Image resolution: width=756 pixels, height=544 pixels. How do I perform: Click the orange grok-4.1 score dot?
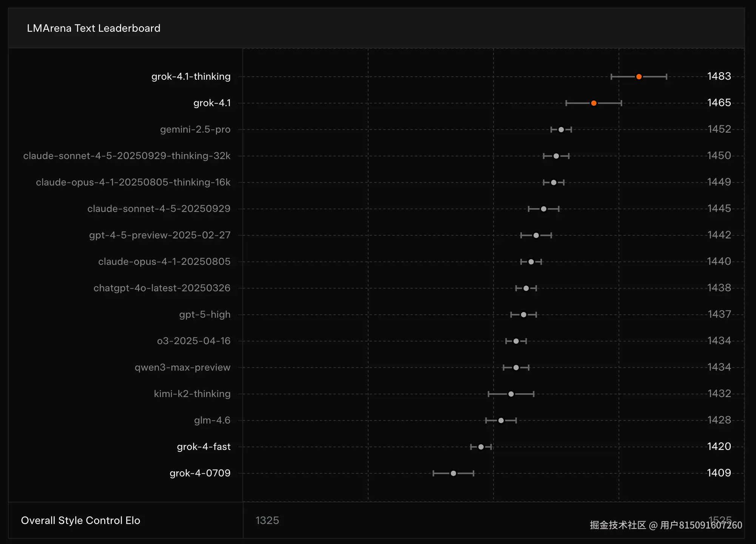click(594, 103)
